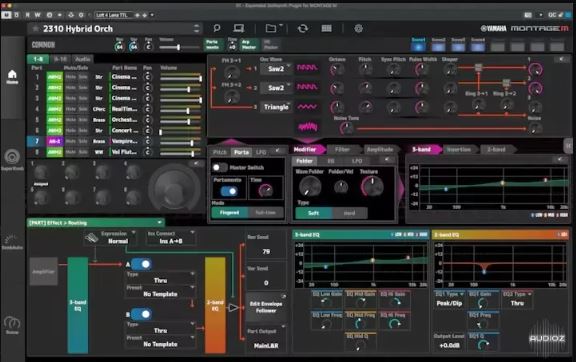Click the computer monitor icon in the toolbar
576x362 pixels.
click(239, 28)
